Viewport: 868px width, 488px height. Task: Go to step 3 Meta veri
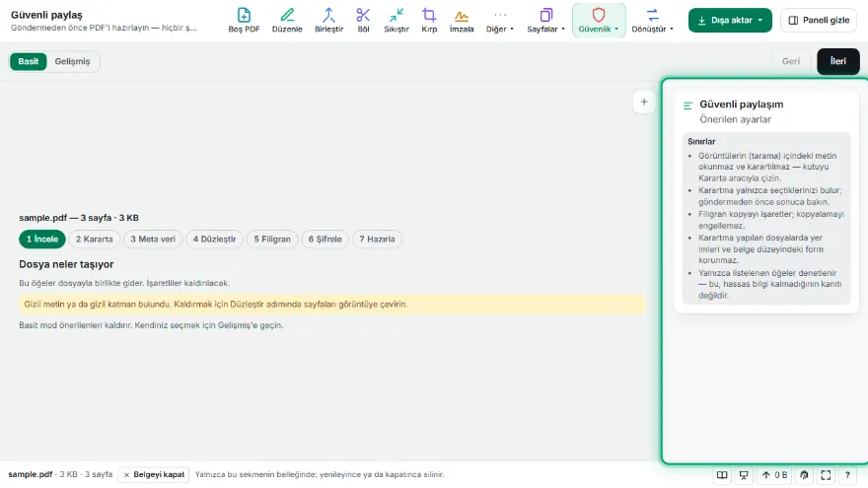coord(153,239)
